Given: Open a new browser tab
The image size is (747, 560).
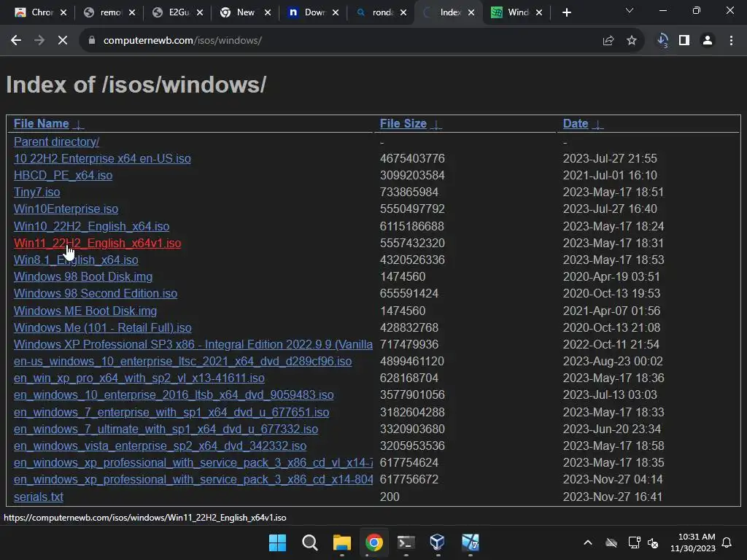Looking at the screenshot, I should pyautogui.click(x=566, y=13).
